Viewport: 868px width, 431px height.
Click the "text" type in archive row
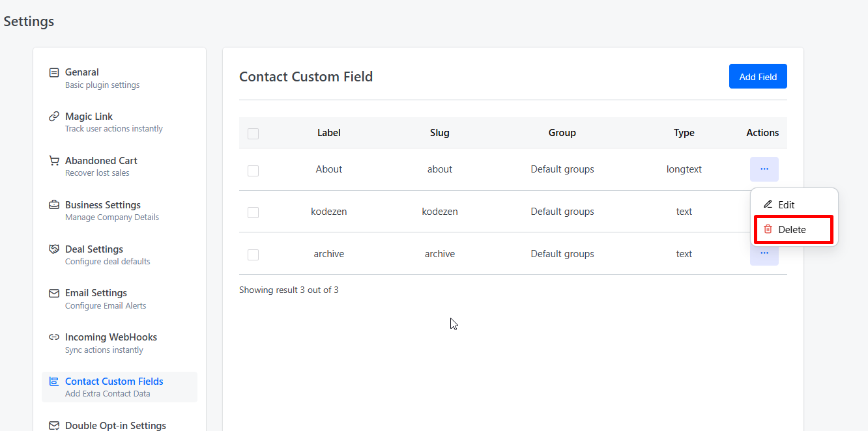(x=684, y=254)
